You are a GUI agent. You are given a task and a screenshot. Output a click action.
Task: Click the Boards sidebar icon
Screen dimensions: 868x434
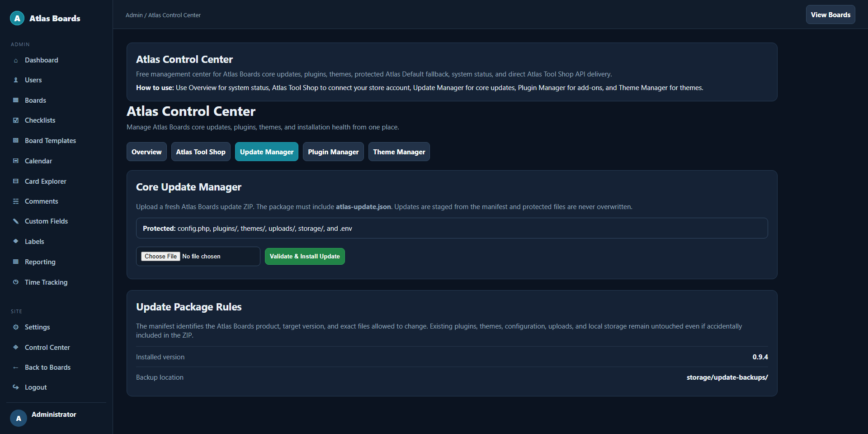click(16, 100)
